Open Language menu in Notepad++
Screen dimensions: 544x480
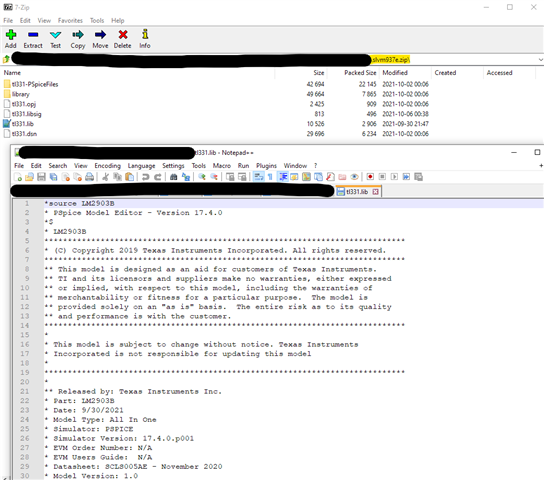(141, 166)
